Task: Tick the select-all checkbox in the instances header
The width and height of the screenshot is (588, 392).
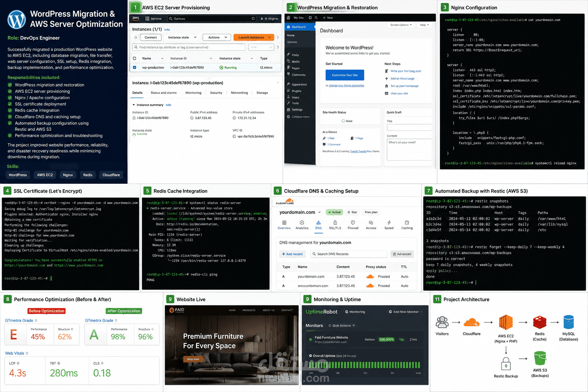Action: [x=134, y=58]
